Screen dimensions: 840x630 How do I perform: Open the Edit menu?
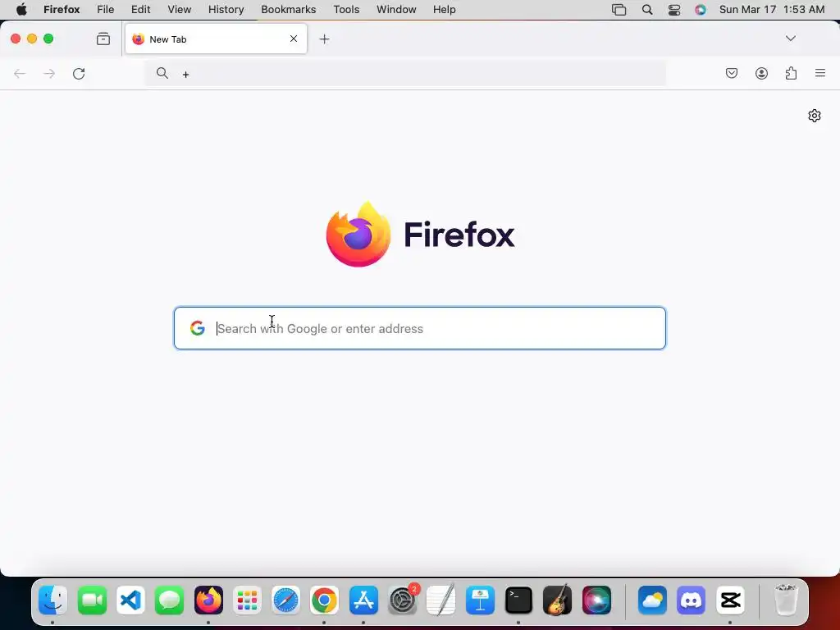[x=141, y=10]
